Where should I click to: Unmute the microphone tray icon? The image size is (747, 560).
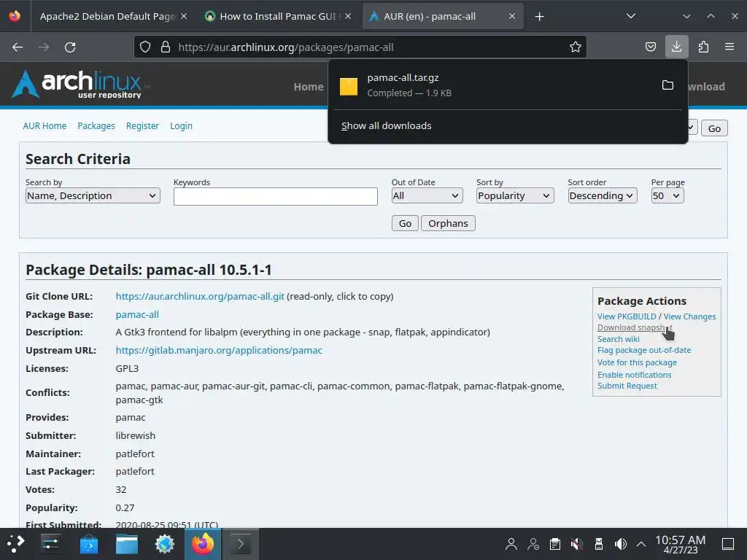pos(577,544)
